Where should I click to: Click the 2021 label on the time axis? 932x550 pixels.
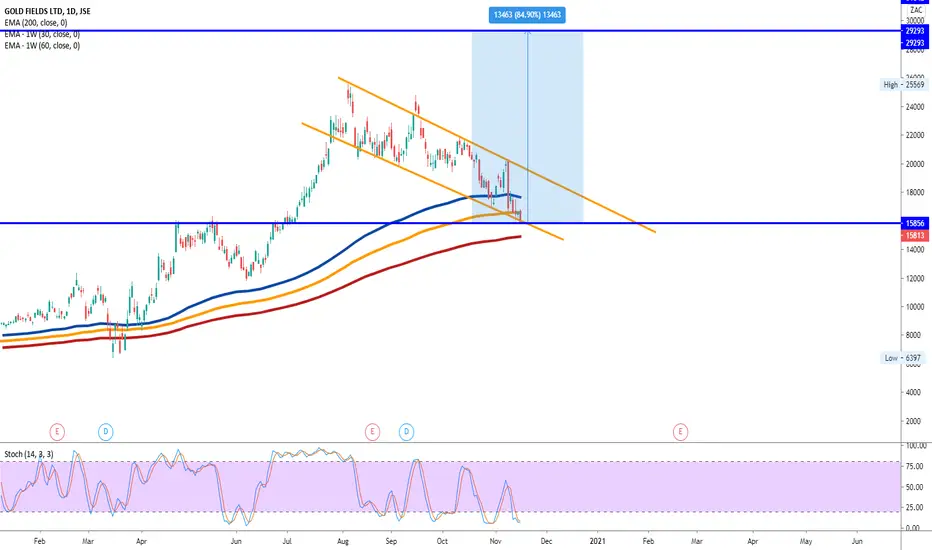click(x=597, y=542)
